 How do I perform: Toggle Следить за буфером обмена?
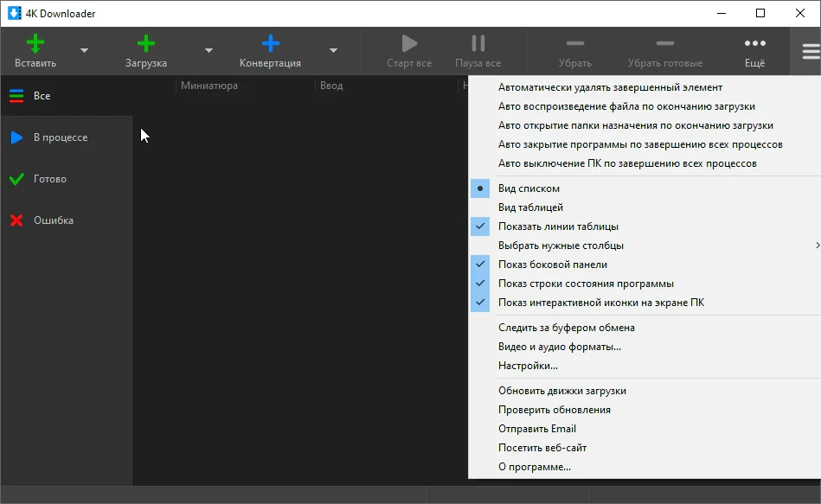click(645, 328)
